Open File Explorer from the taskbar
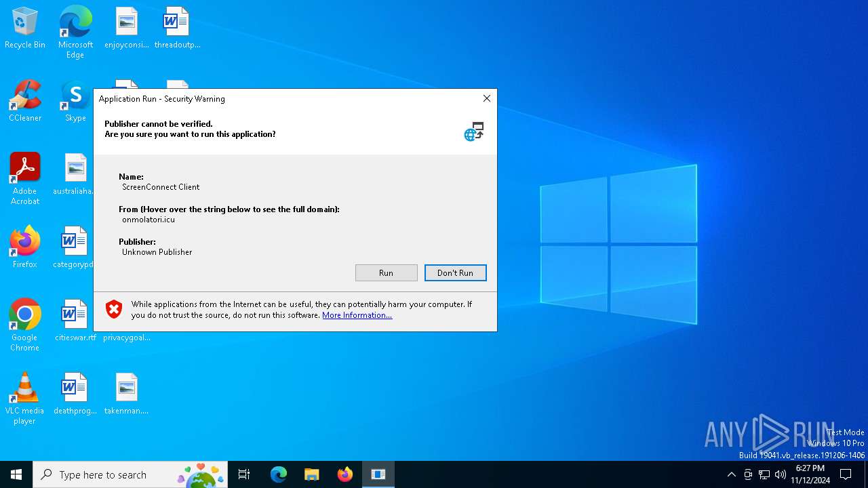The height and width of the screenshot is (488, 868). coord(311,474)
